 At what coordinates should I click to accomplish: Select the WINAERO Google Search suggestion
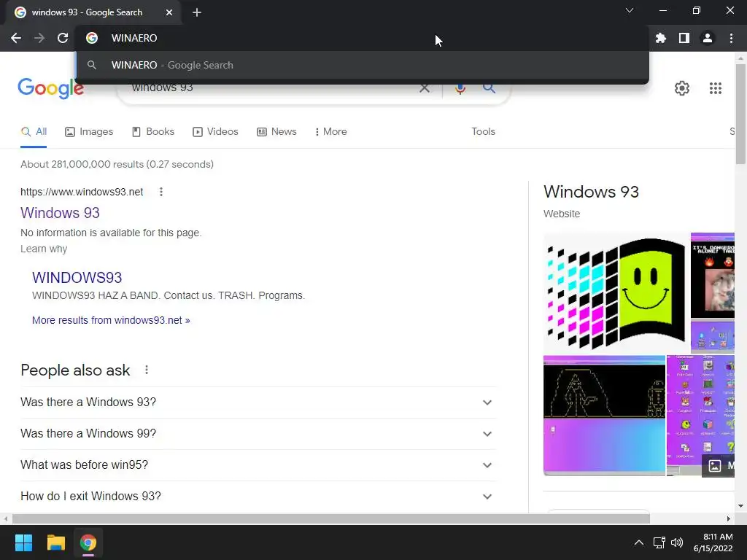pyautogui.click(x=363, y=65)
